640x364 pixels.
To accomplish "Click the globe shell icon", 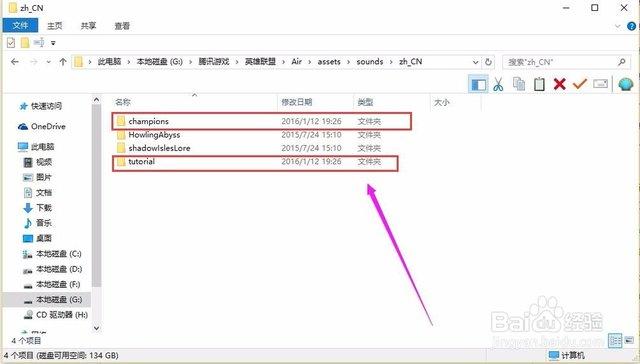I will (625, 84).
